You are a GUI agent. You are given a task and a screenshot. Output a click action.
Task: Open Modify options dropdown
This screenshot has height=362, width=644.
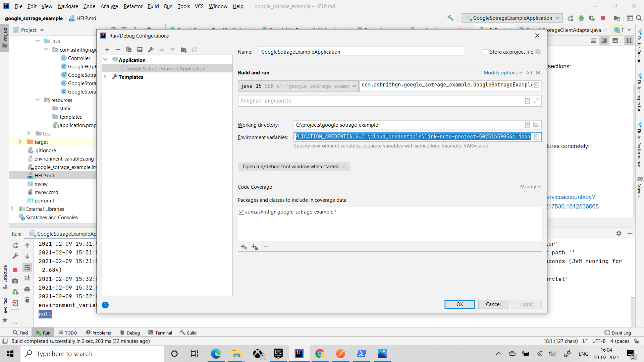point(503,73)
